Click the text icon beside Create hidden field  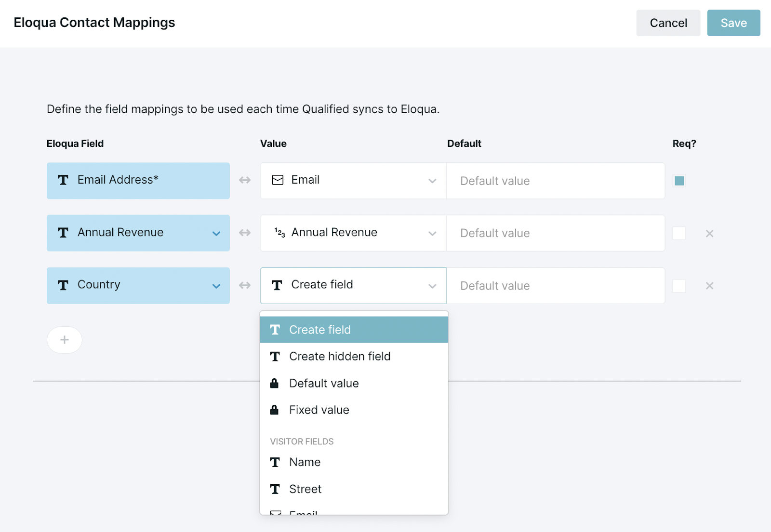tap(275, 357)
